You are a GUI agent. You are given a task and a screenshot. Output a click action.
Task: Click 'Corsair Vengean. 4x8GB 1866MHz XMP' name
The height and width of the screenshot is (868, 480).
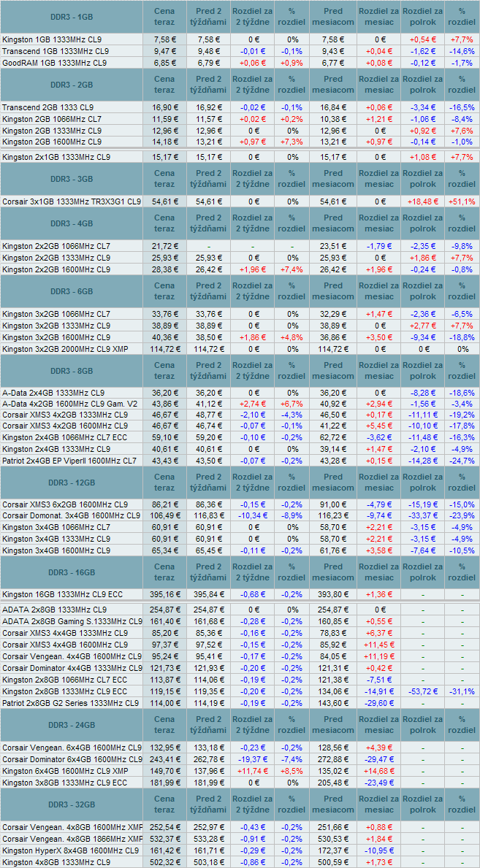(72, 838)
